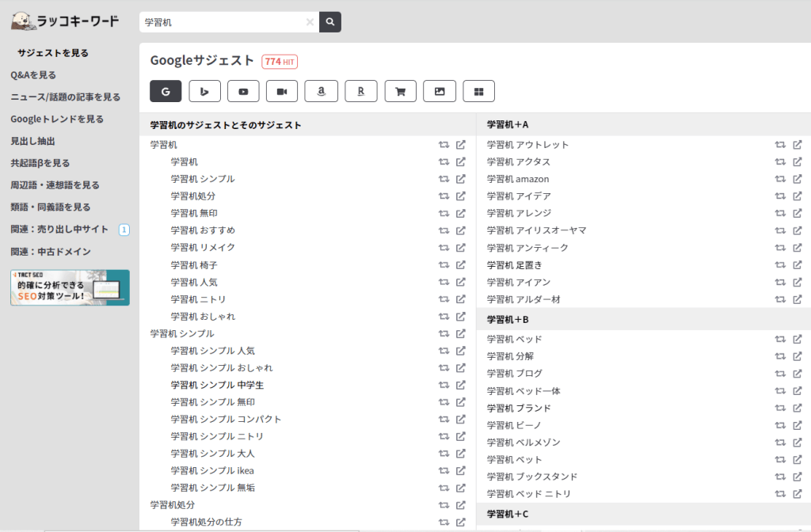Open Q&Aを見る in the sidebar
Viewport: 811px width, 532px height.
tap(33, 75)
